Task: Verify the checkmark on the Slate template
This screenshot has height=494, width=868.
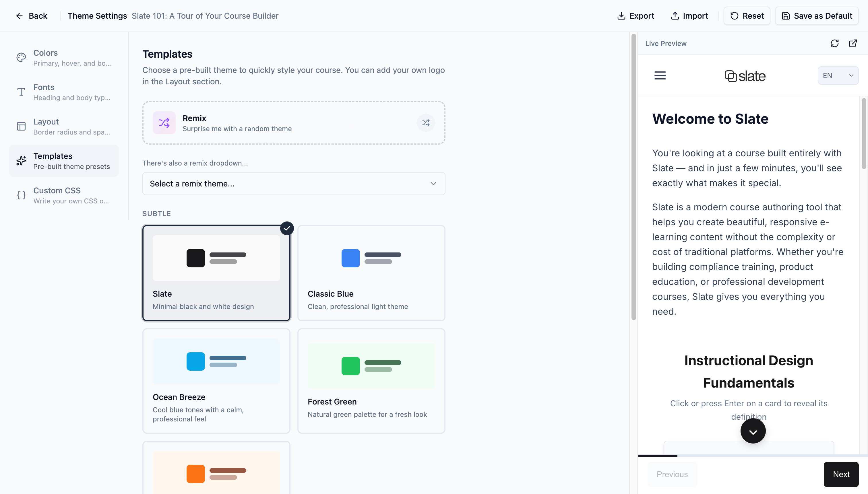Action: click(287, 228)
